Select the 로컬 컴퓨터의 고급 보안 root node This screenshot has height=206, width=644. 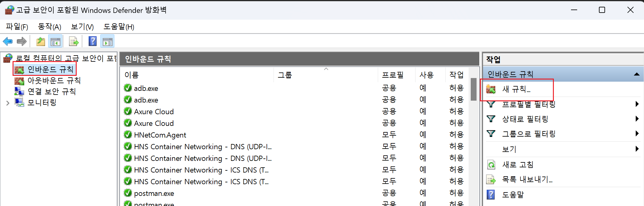click(66, 58)
